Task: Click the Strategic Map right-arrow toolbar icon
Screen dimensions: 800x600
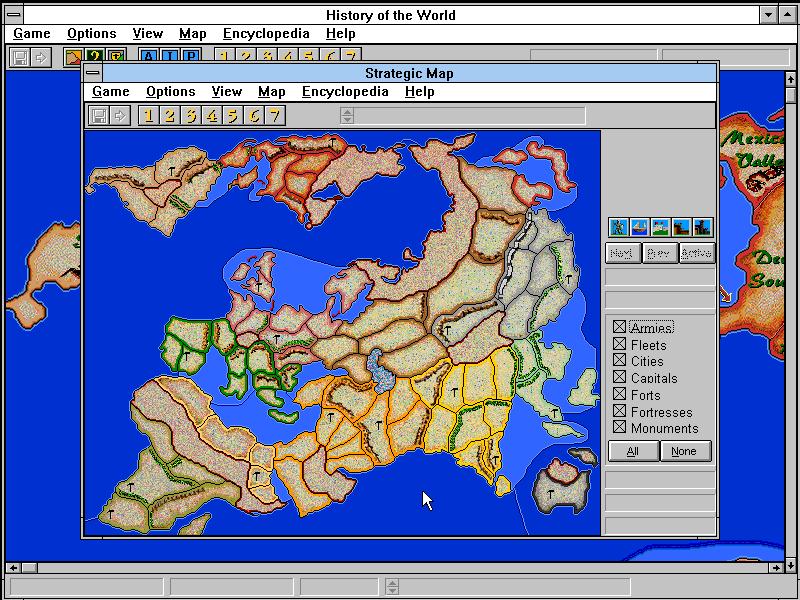Action: click(120, 116)
